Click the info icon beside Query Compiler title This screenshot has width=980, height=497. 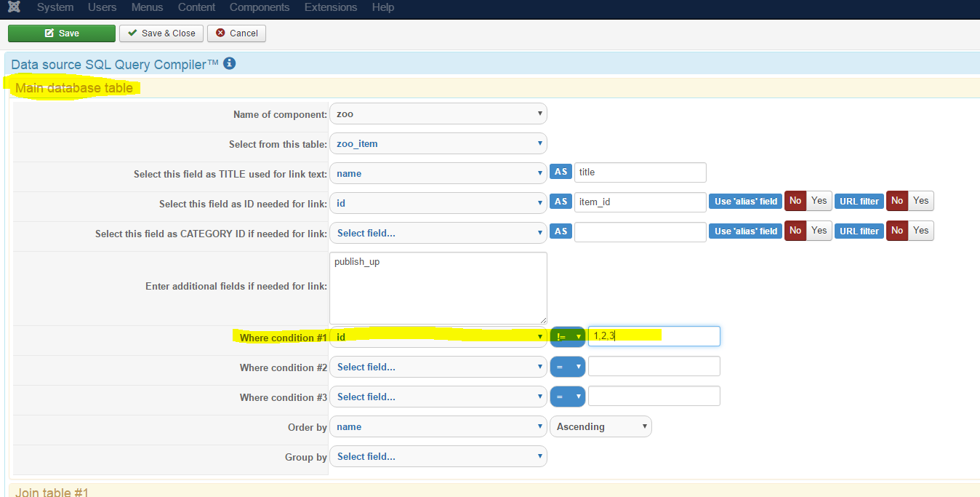(x=230, y=64)
